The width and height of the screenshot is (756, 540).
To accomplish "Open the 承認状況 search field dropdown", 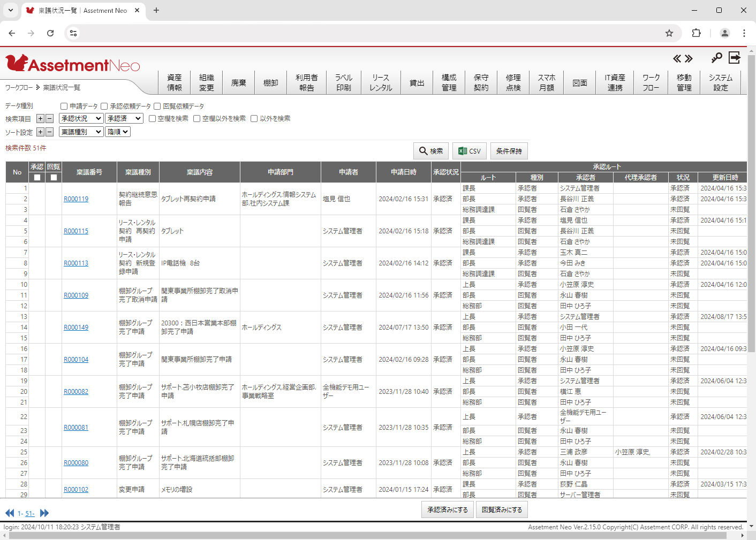I will pyautogui.click(x=81, y=118).
